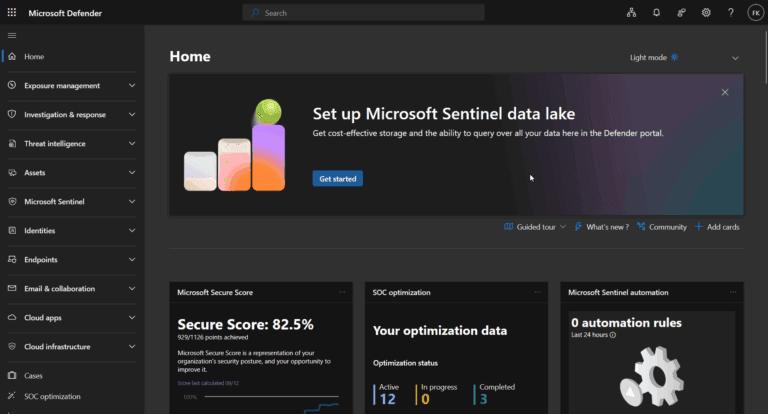Expand Assets section chevron
The height and width of the screenshot is (414, 768).
[x=132, y=172]
